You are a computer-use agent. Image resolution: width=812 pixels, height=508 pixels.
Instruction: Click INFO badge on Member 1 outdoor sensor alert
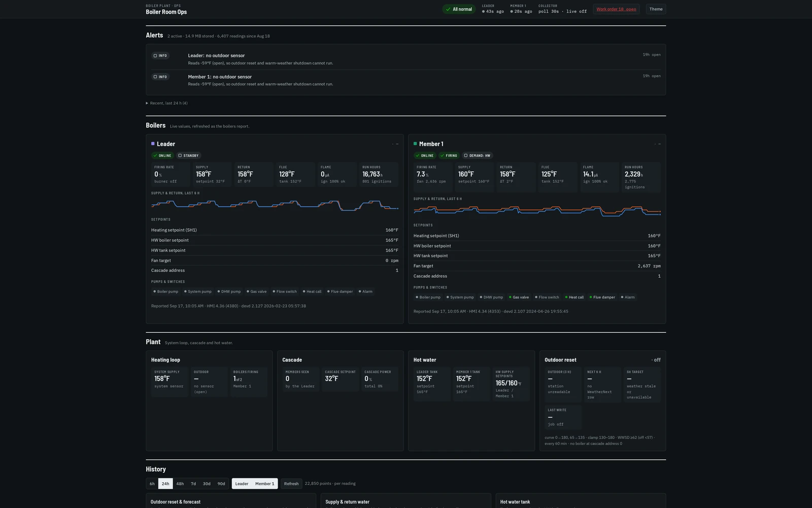[x=160, y=77]
